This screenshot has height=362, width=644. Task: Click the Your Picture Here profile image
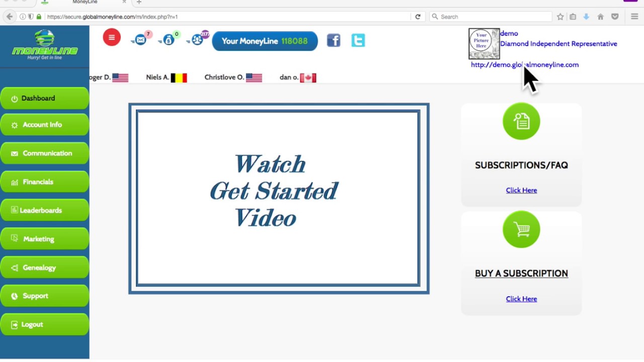[484, 44]
